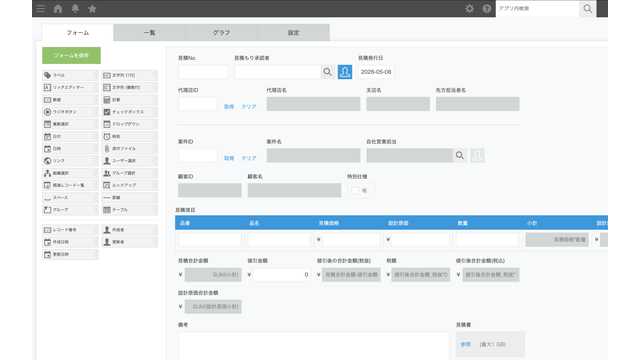Screen dimensions: 640x360
Task: Click 取得 next to 代理店ID
Action: [x=229, y=107]
